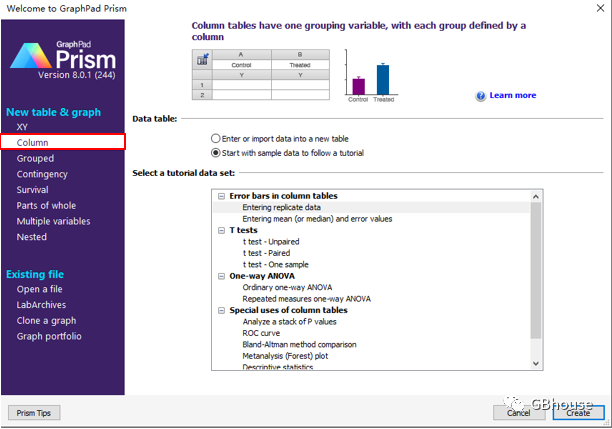Select Start with sample data radio button
The image size is (612, 429).
coord(216,153)
